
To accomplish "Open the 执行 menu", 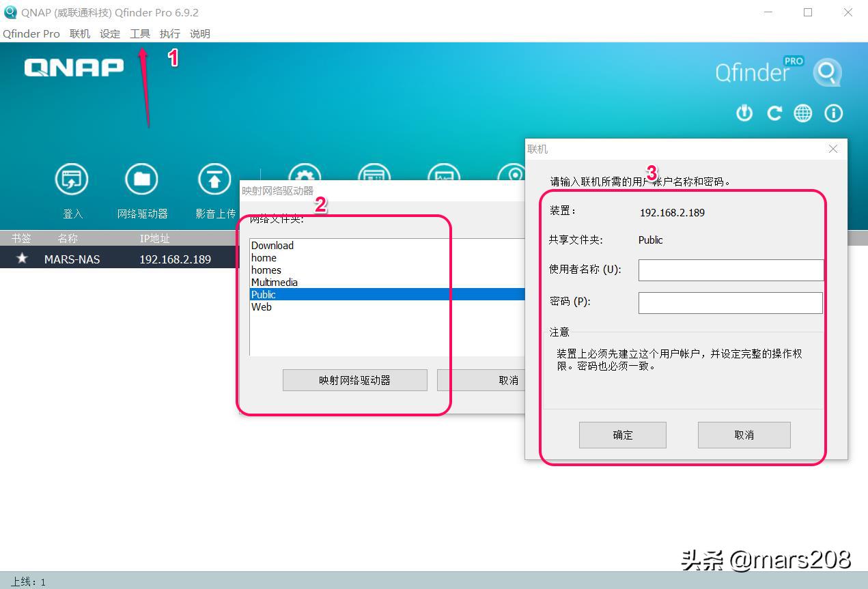I will pos(169,33).
